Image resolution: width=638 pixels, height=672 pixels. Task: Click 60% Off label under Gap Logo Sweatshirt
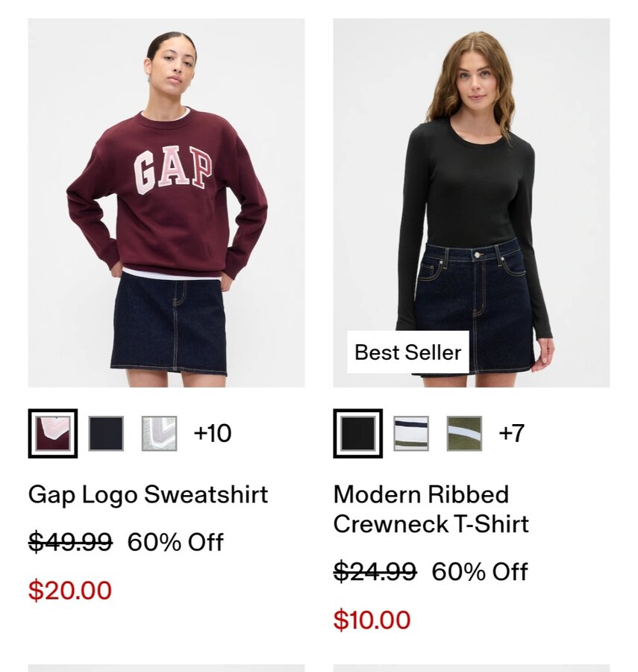tap(175, 542)
